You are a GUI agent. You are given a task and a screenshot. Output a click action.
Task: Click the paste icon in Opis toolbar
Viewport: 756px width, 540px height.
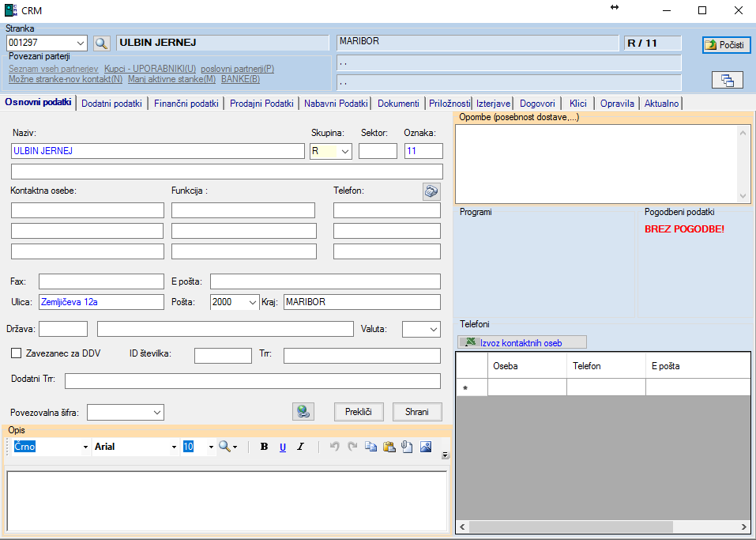click(x=389, y=447)
